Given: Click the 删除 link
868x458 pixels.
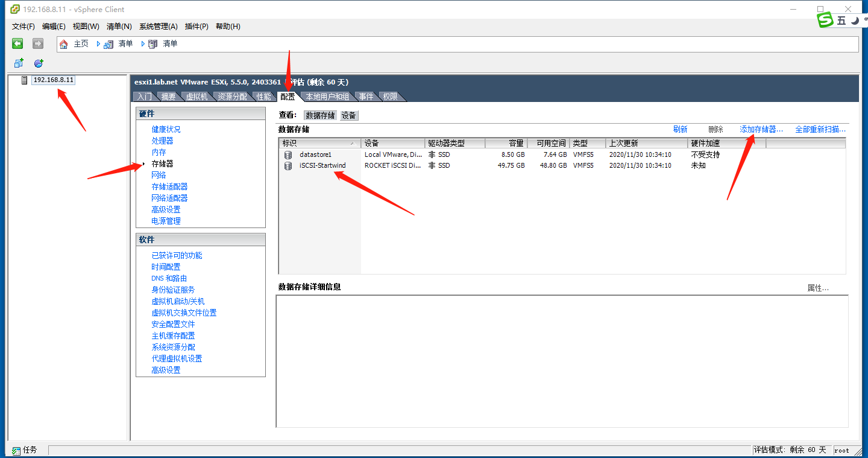Looking at the screenshot, I should [715, 129].
